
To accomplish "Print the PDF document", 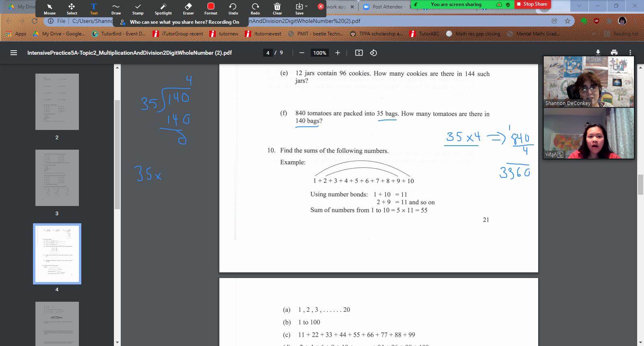I will coord(614,52).
